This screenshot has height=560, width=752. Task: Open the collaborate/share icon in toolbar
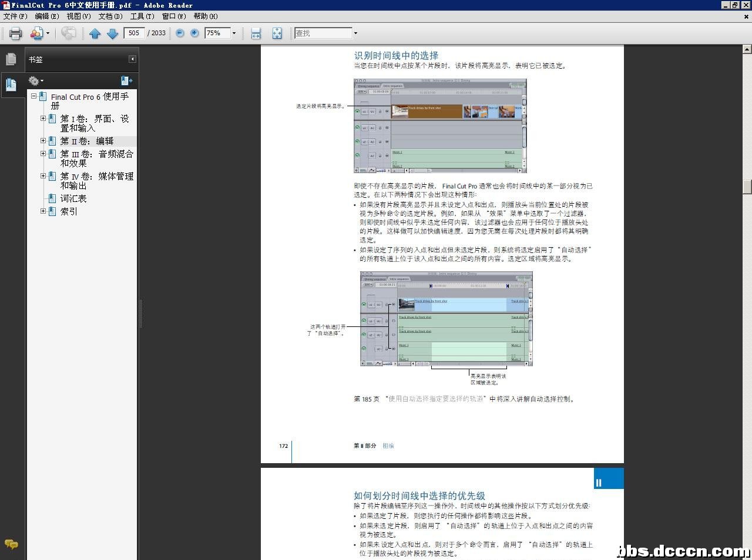click(37, 33)
